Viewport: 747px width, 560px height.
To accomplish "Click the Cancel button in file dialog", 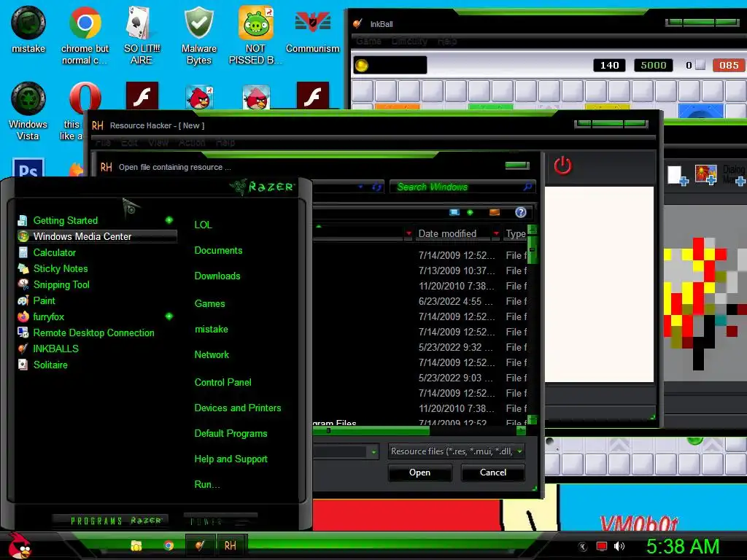I will [x=492, y=472].
